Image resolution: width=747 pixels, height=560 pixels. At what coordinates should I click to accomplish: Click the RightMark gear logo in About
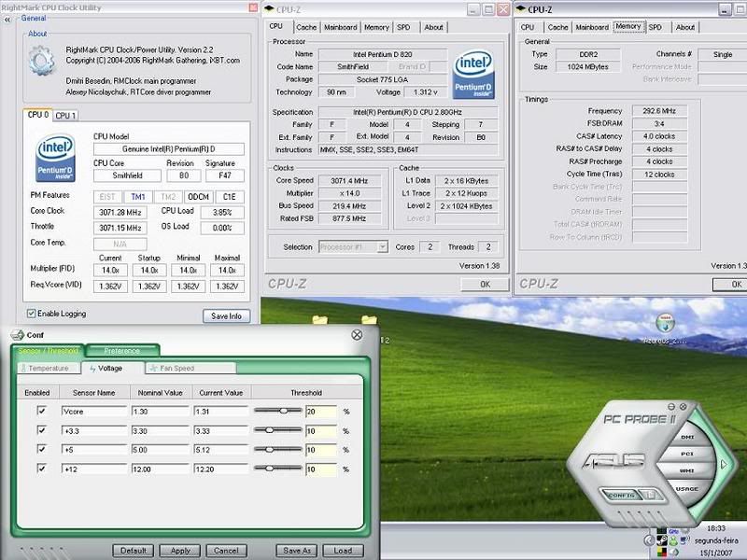click(x=42, y=61)
